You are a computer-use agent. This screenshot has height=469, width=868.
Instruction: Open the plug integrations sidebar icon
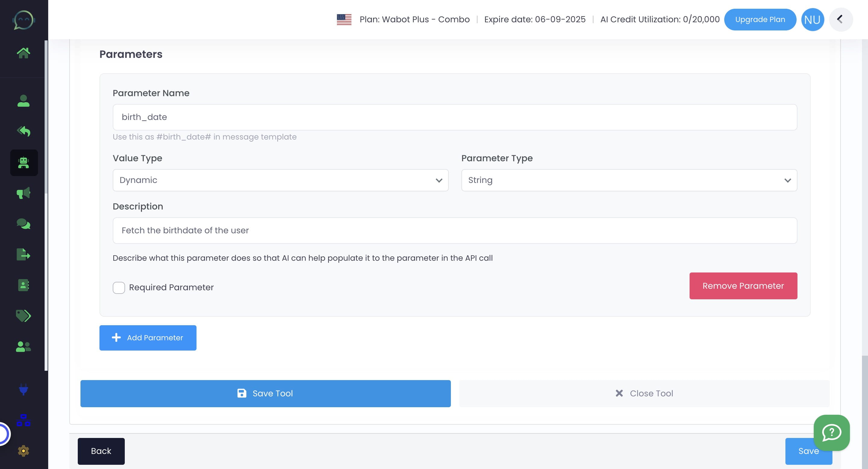point(23,390)
